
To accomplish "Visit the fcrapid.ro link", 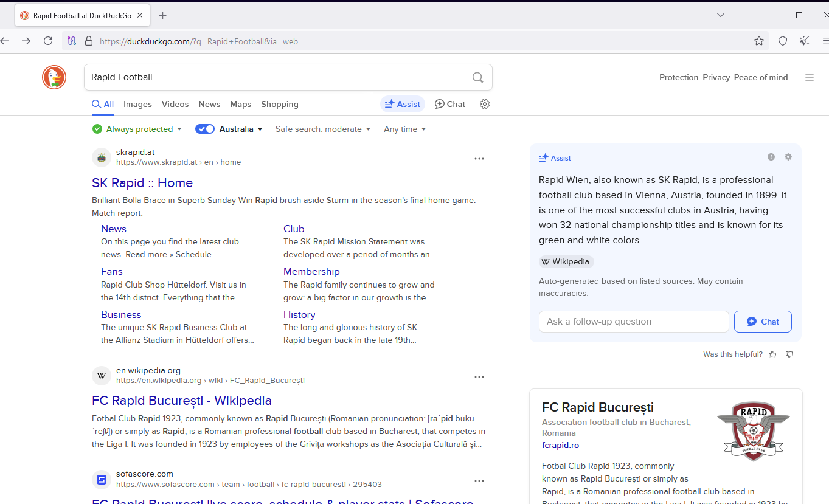I will pos(560,445).
